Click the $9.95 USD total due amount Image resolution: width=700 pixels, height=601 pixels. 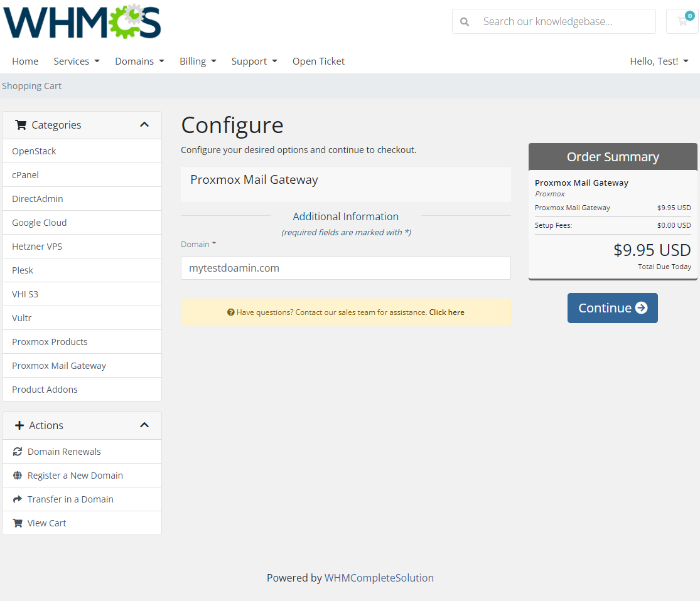pyautogui.click(x=652, y=250)
